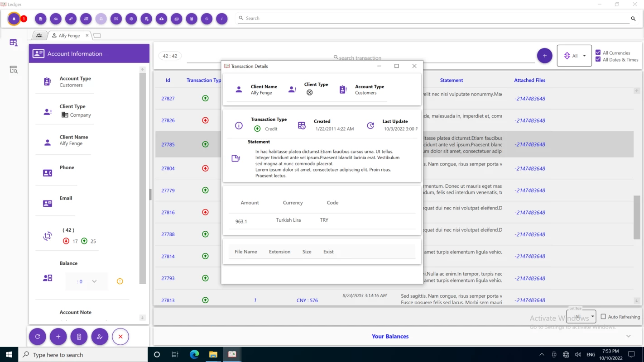The height and width of the screenshot is (362, 644).
Task: Open the info toolbar icon
Action: click(x=222, y=19)
